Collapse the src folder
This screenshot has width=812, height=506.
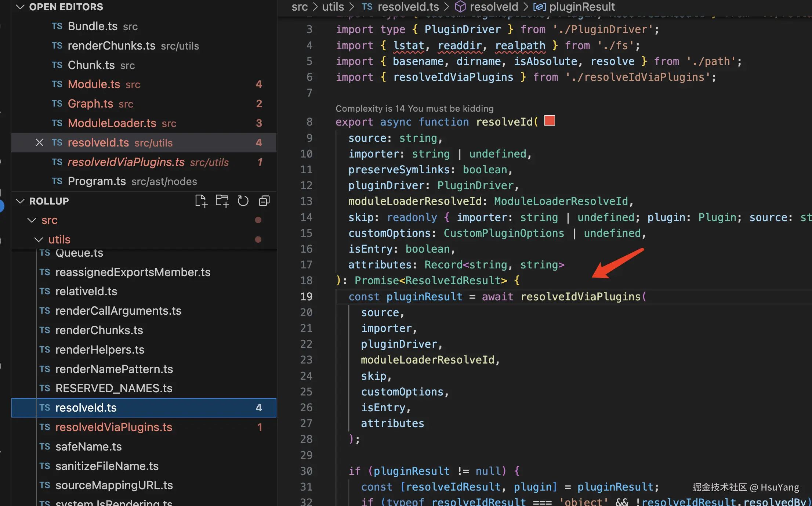(32, 220)
